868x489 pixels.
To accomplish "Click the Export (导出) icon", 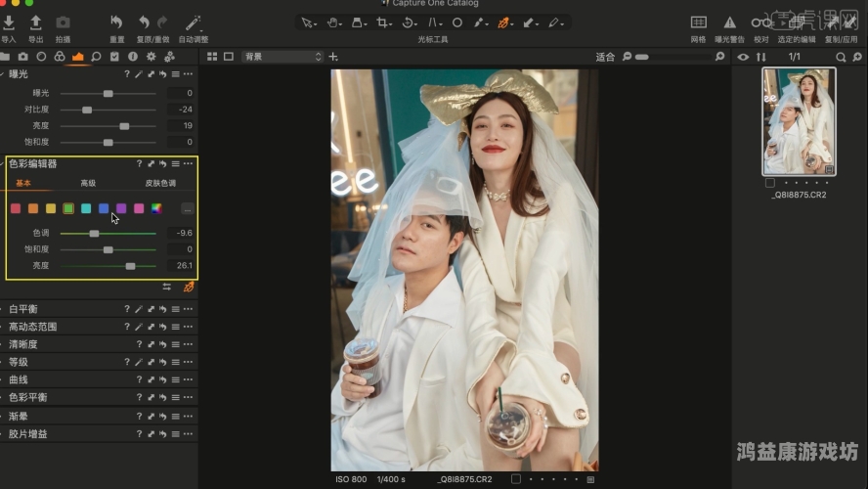I will click(x=36, y=23).
